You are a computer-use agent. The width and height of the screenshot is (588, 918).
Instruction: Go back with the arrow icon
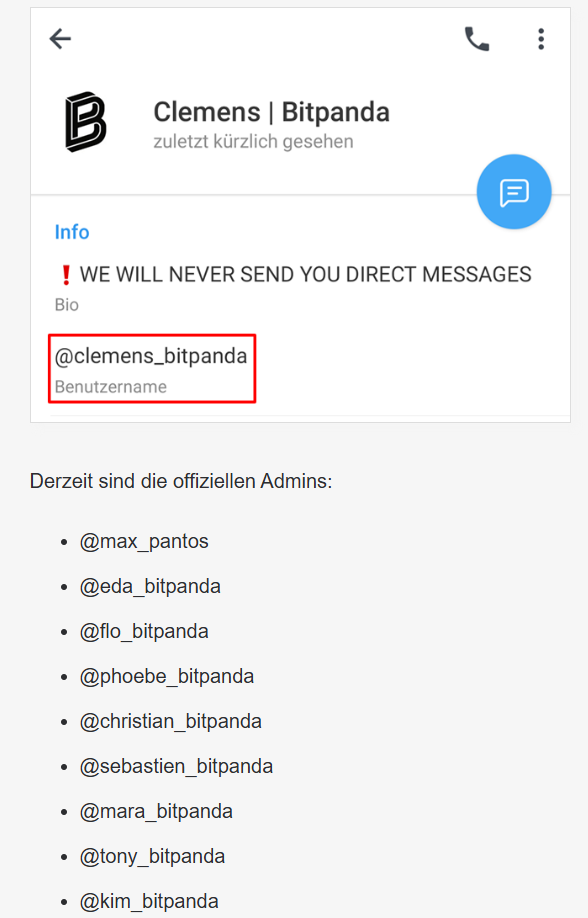coord(60,39)
